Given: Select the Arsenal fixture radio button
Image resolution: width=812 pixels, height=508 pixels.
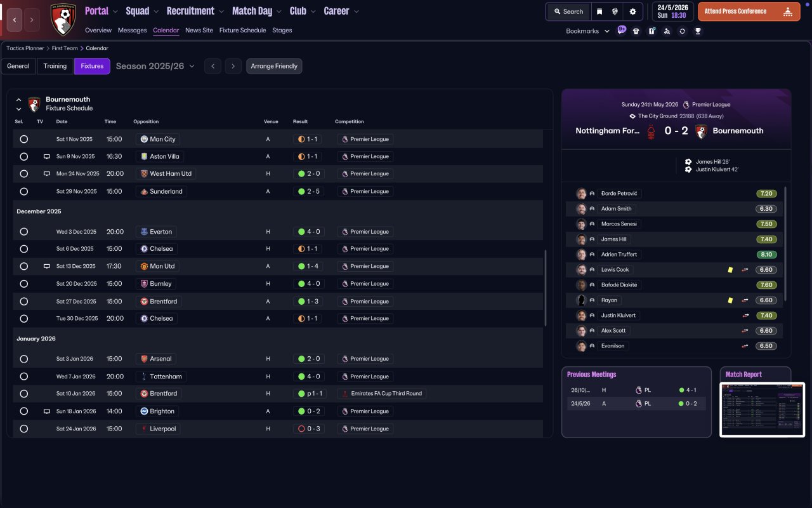Looking at the screenshot, I should (x=24, y=359).
